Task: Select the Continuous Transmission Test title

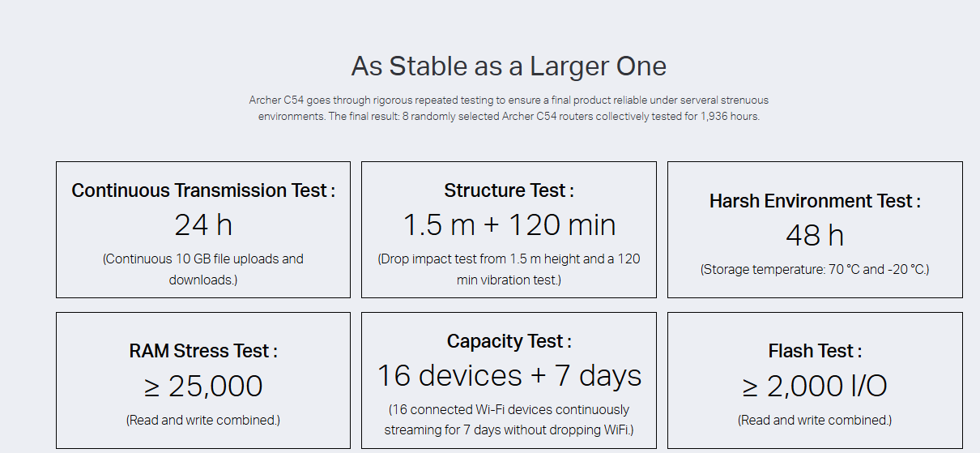Action: click(x=203, y=190)
